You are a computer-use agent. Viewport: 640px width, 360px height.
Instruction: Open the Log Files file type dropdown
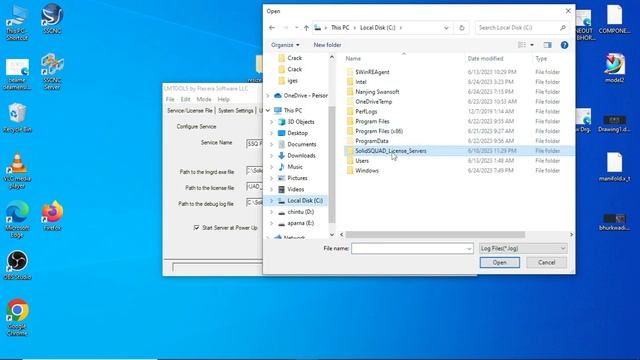[x=523, y=248]
